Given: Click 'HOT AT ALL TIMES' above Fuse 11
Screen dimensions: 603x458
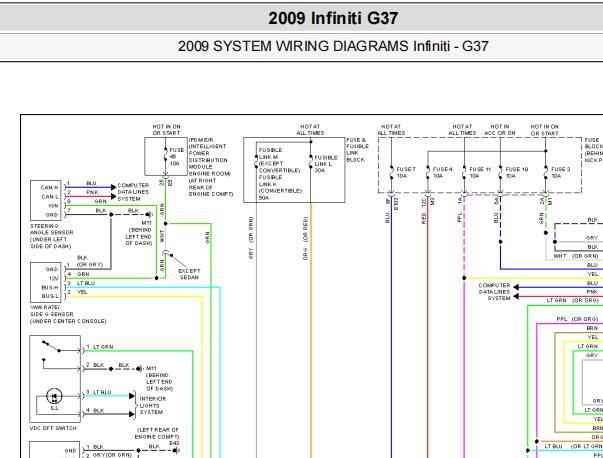Looking at the screenshot, I should point(462,130).
